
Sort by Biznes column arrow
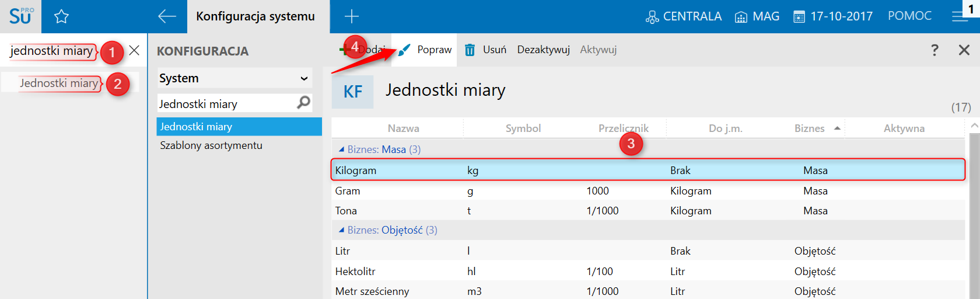(x=837, y=128)
